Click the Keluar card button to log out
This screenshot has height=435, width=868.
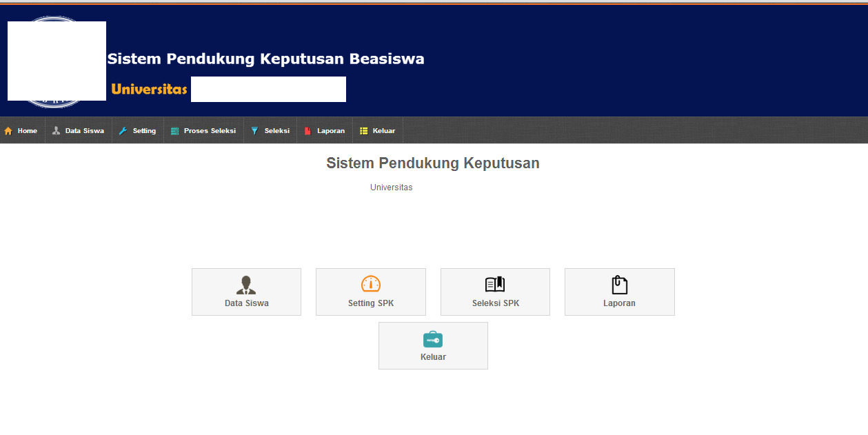(433, 345)
